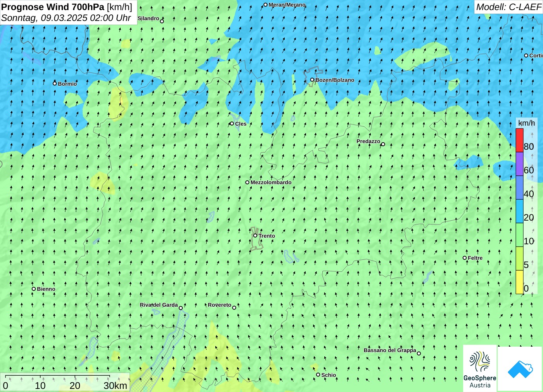
Task: Click the km/h legend heading
Action: coord(526,123)
